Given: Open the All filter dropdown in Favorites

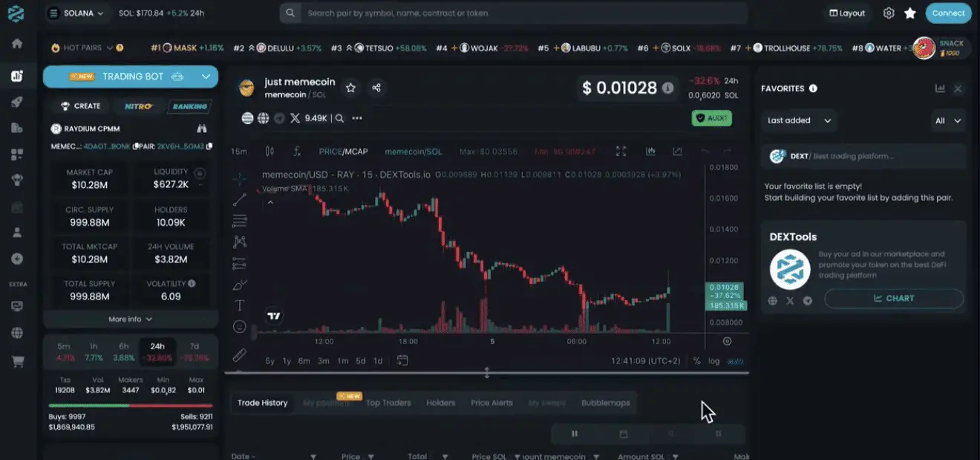Looking at the screenshot, I should [x=949, y=120].
